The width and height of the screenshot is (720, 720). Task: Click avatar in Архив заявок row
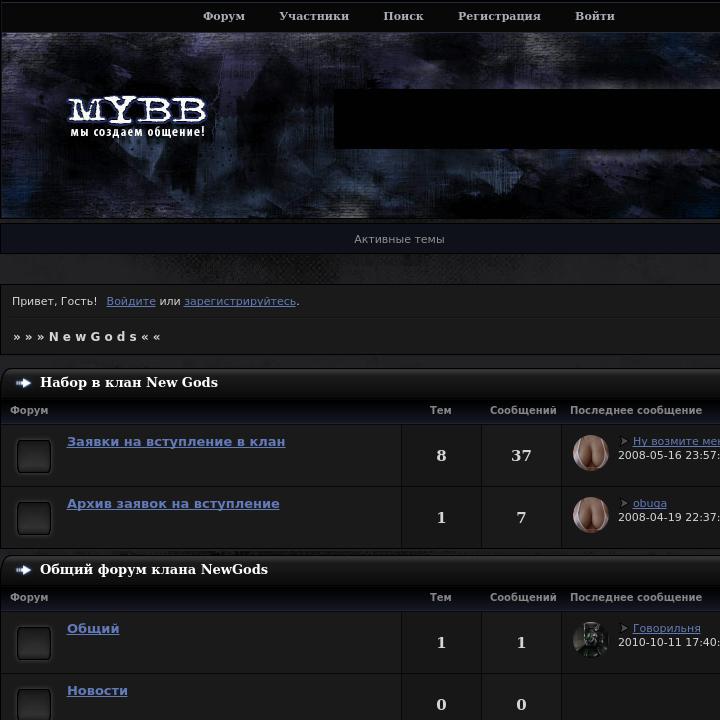(591, 515)
